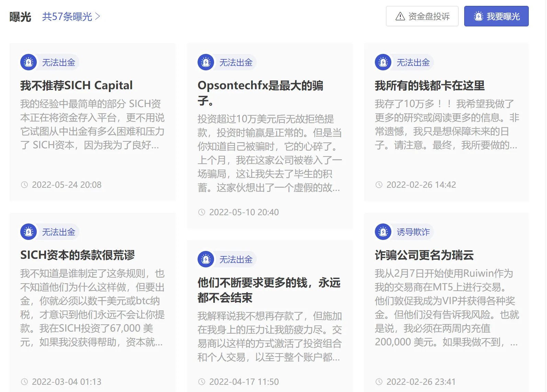
Task: Click the clock icon beside 2022-03-04 01:13
Action: click(24, 382)
